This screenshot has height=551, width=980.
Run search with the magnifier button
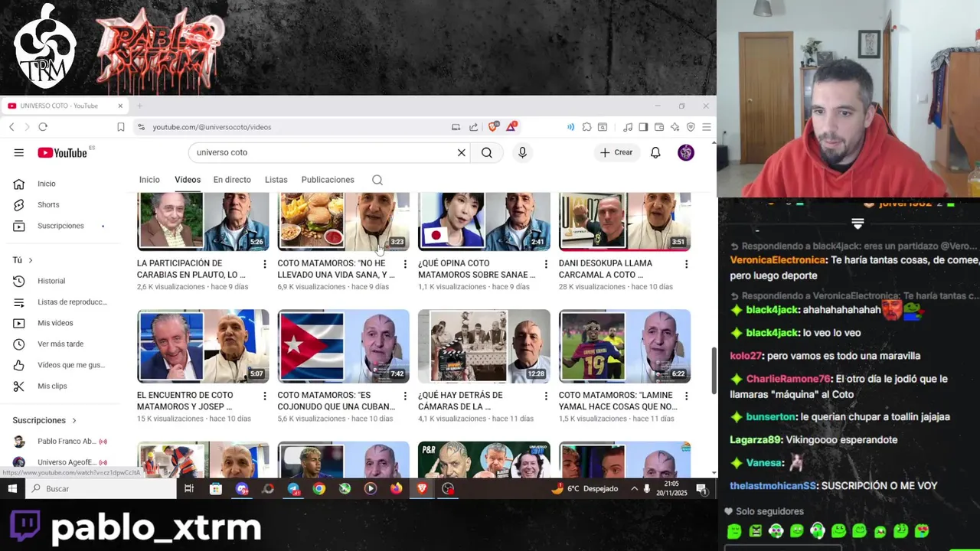tap(487, 152)
